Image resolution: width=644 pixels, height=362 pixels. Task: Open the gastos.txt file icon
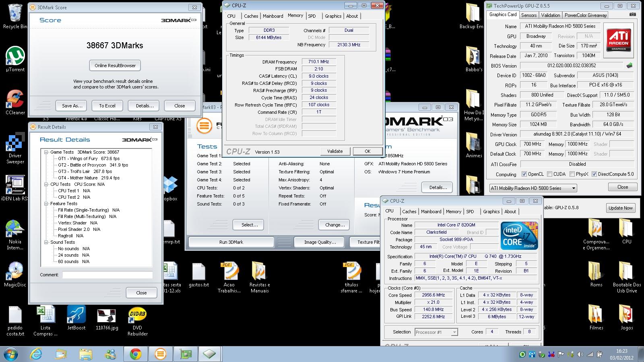(198, 275)
